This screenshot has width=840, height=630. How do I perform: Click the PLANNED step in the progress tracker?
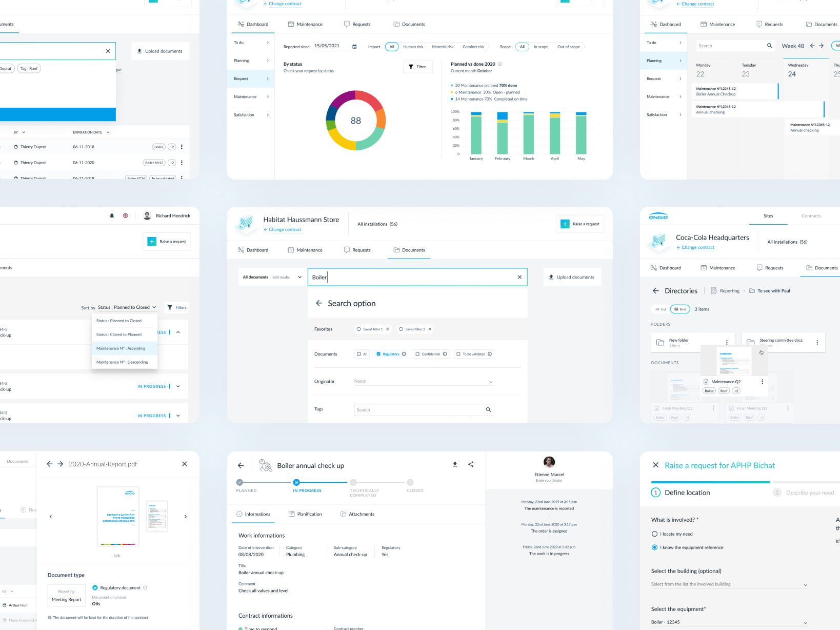(x=239, y=482)
